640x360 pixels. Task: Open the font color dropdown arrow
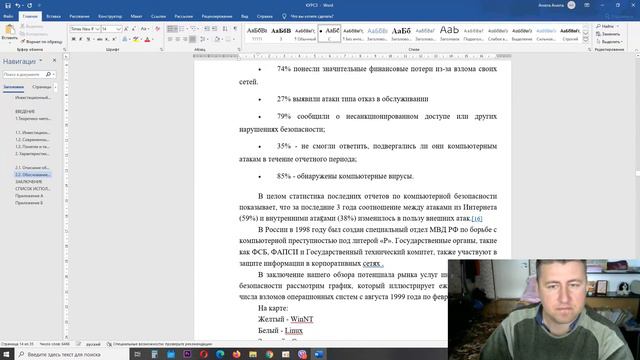click(152, 39)
